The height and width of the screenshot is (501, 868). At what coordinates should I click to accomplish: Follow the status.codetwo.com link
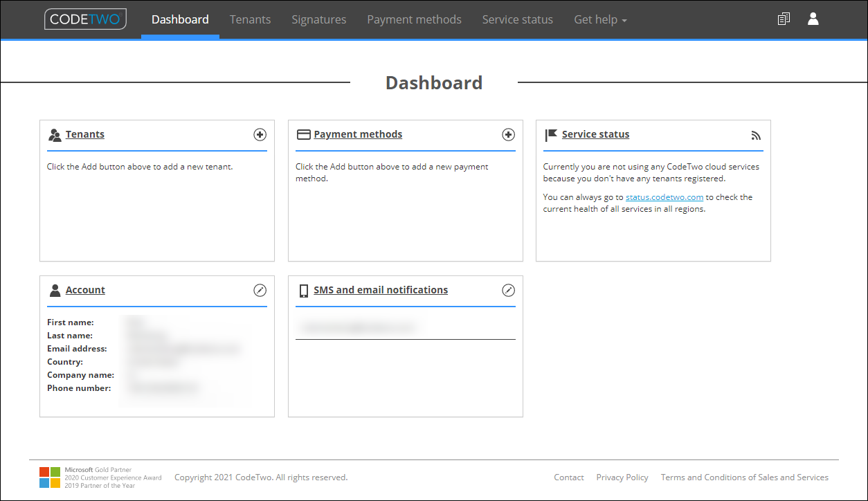click(x=664, y=197)
